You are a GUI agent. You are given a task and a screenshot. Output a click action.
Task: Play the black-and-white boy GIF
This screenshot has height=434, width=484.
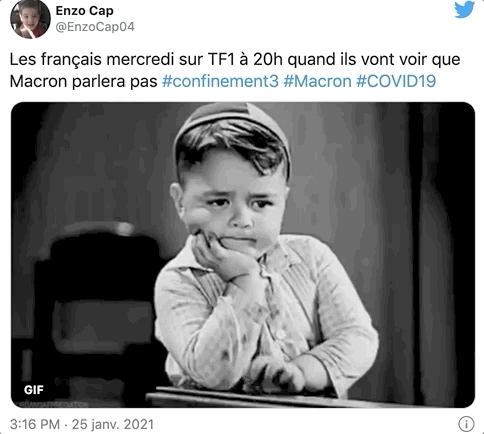(x=243, y=255)
